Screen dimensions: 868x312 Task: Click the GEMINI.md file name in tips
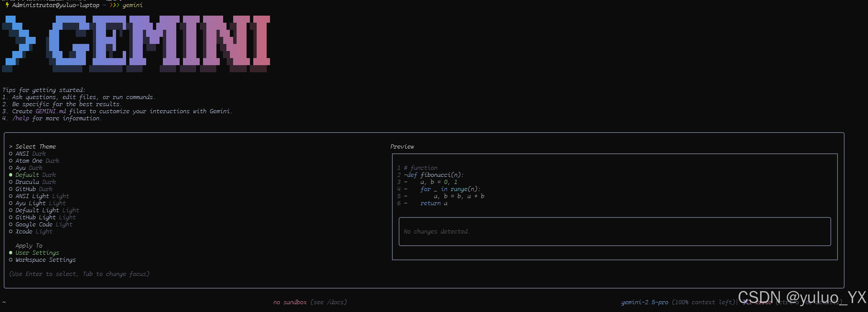click(x=51, y=111)
